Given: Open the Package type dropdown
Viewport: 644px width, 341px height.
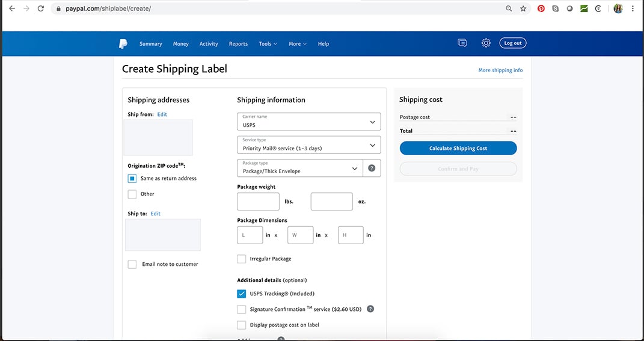Looking at the screenshot, I should click(x=300, y=168).
